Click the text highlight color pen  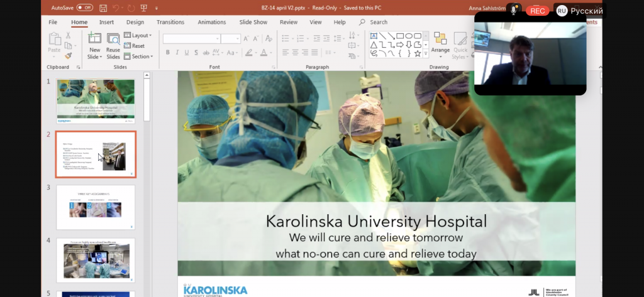(x=249, y=53)
